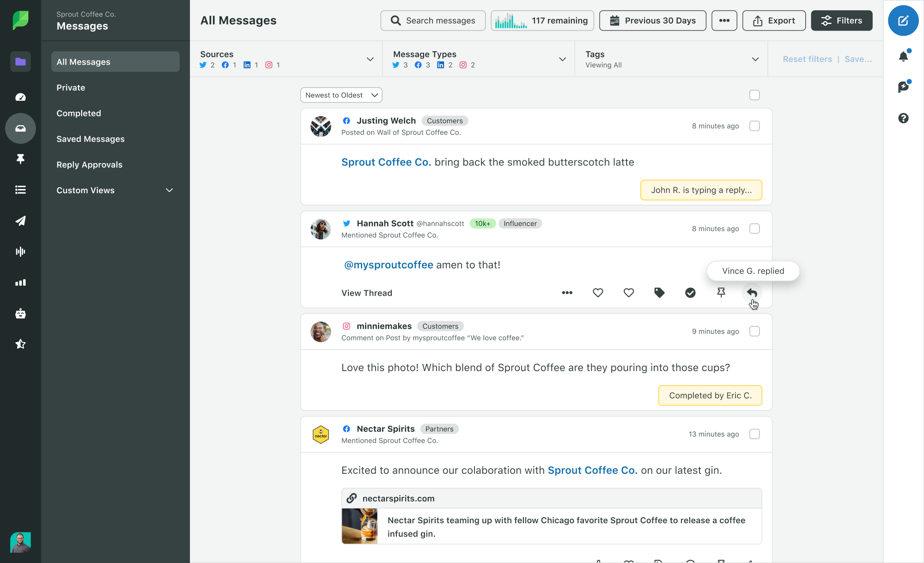Image resolution: width=924 pixels, height=563 pixels.
Task: Toggle the select all messages checkbox
Action: [x=754, y=95]
